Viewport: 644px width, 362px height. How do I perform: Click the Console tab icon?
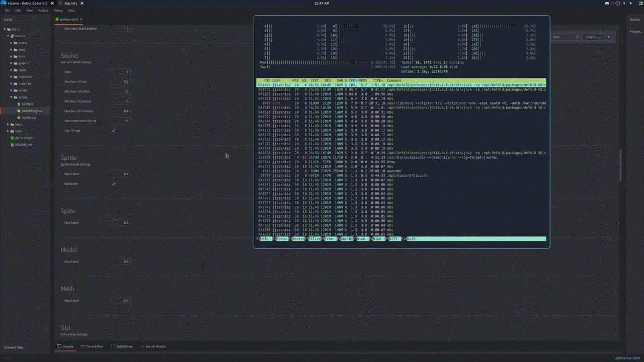pyautogui.click(x=59, y=346)
